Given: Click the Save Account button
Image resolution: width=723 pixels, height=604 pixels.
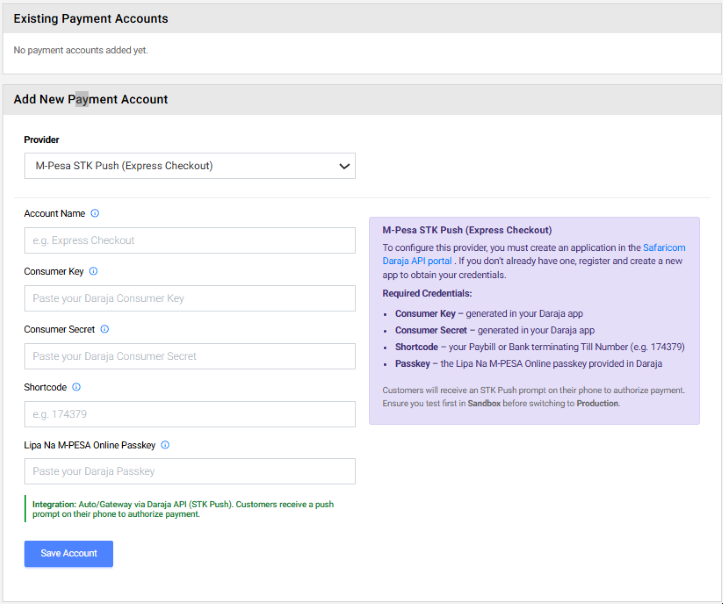Looking at the screenshot, I should pyautogui.click(x=69, y=553).
